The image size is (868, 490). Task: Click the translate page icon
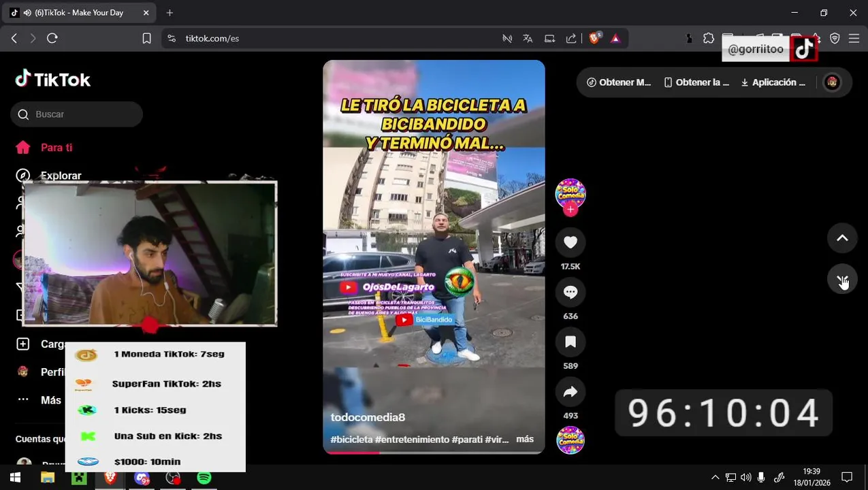click(528, 38)
